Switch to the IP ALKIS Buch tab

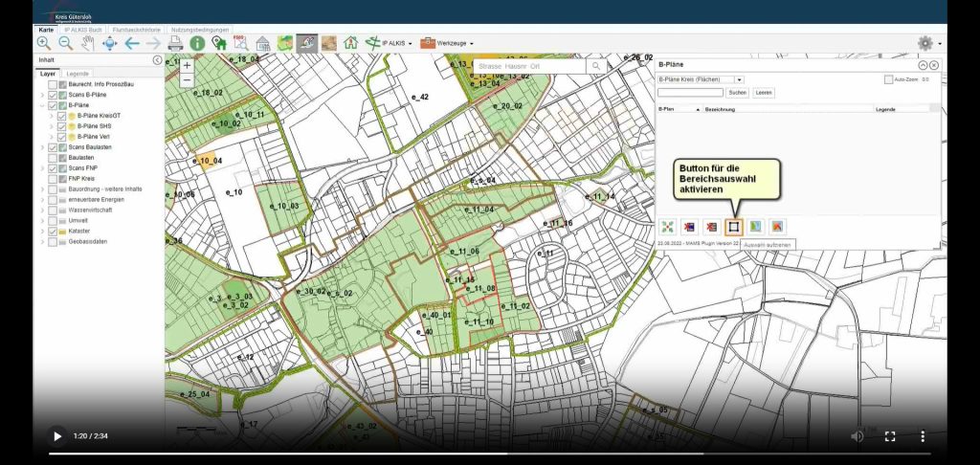83,30
